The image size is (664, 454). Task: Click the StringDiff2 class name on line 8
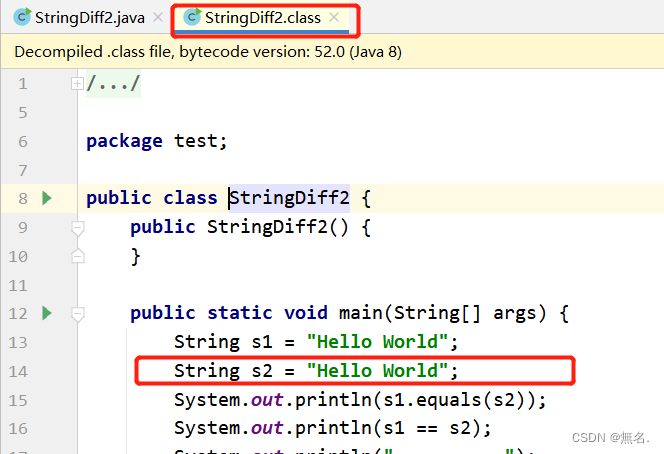click(290, 198)
